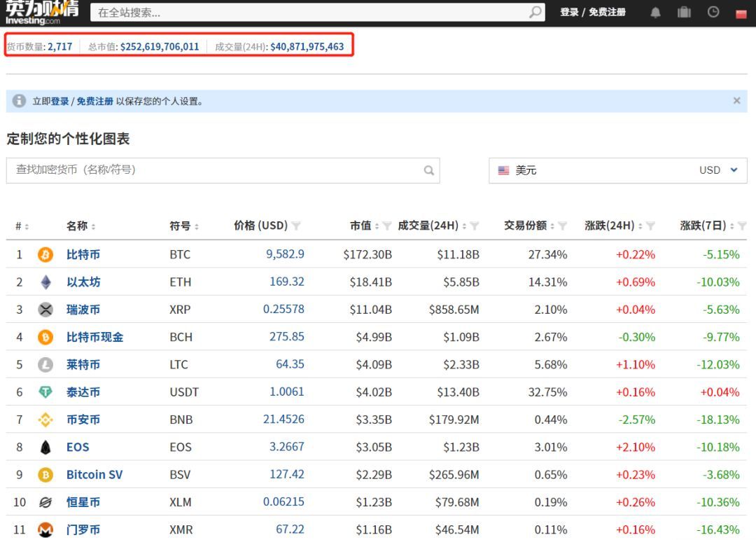Image resolution: width=756 pixels, height=540 pixels.
Task: Open the clock history icon
Action: tap(713, 12)
